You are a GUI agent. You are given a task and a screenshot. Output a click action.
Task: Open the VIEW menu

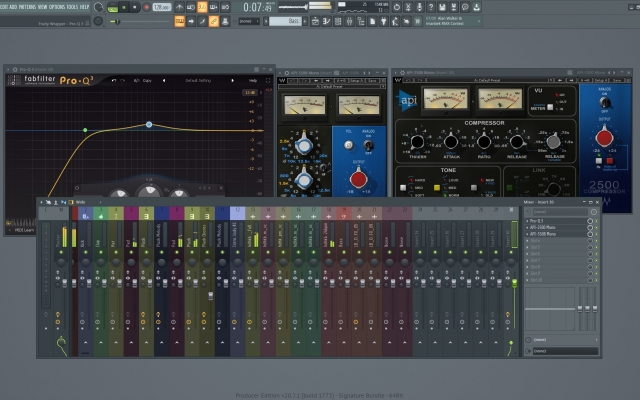pos(42,7)
